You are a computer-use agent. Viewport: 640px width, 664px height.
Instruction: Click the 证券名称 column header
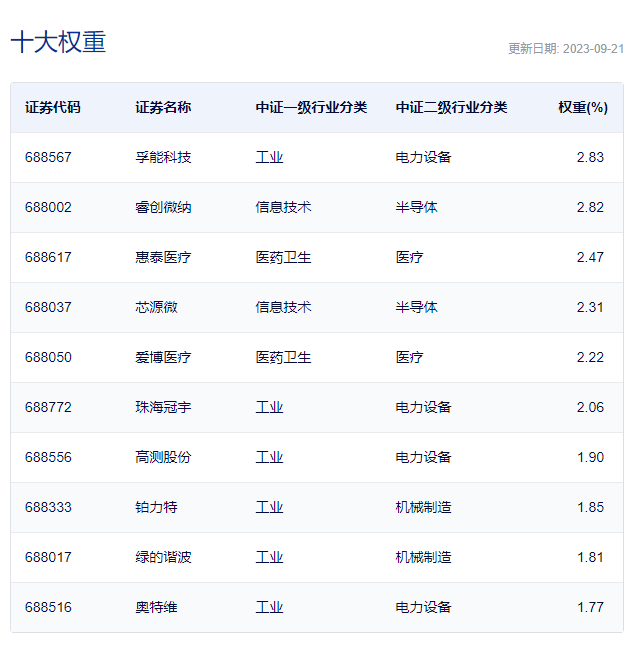click(x=163, y=108)
